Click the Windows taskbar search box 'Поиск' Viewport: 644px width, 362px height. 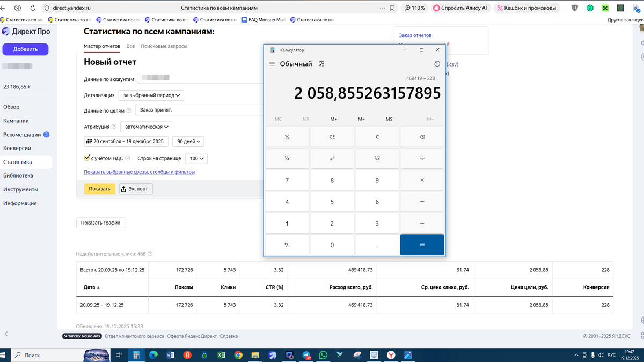pyautogui.click(x=47, y=355)
